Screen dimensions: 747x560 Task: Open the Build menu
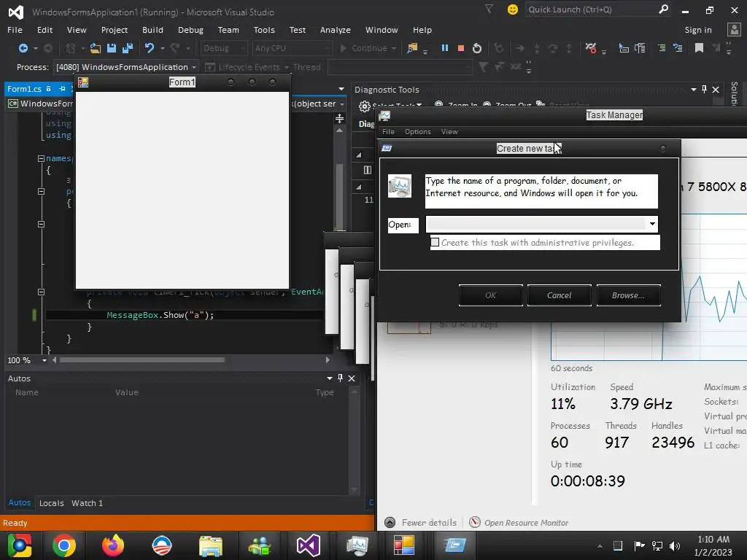pyautogui.click(x=152, y=29)
